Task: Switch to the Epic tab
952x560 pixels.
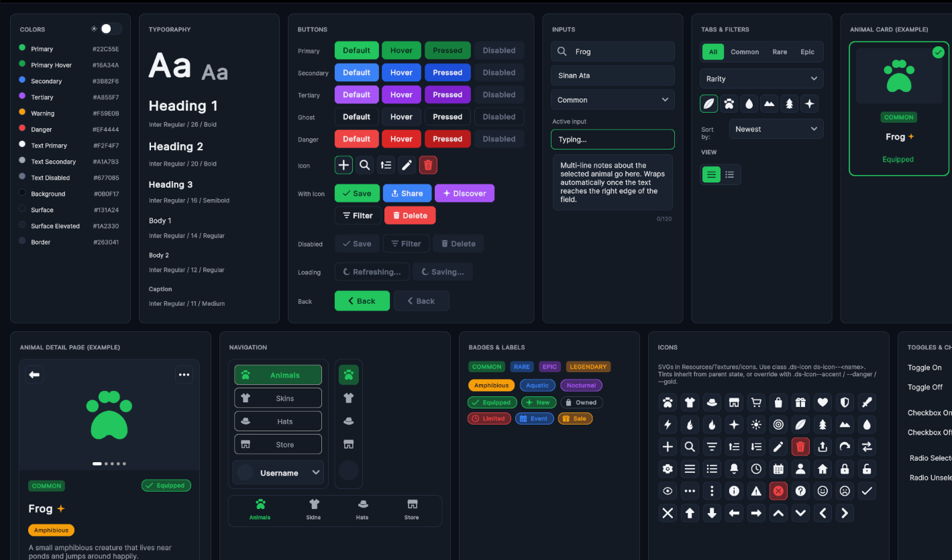Action: (807, 52)
